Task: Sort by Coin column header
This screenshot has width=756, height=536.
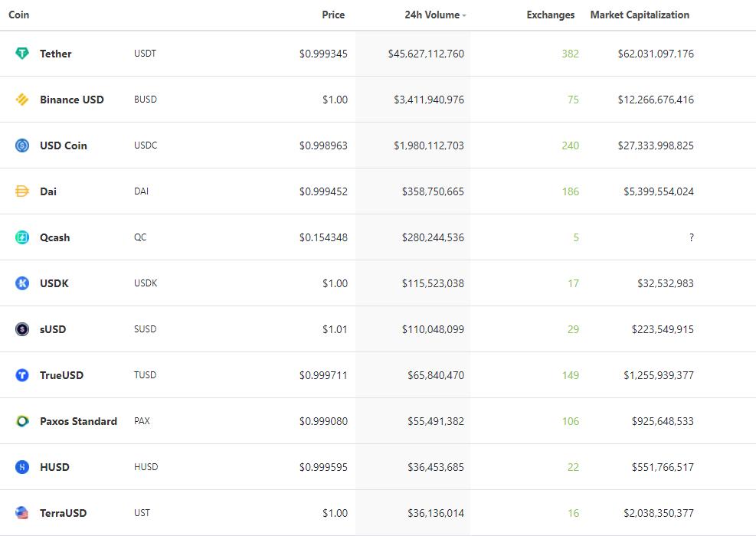Action: tap(19, 15)
